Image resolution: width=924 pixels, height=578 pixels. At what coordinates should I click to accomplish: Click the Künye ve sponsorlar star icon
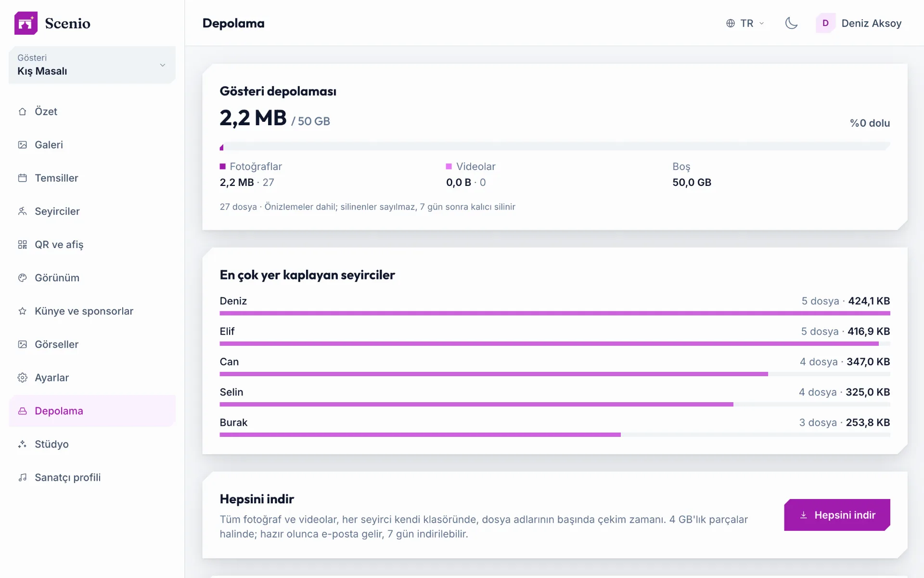(x=23, y=311)
